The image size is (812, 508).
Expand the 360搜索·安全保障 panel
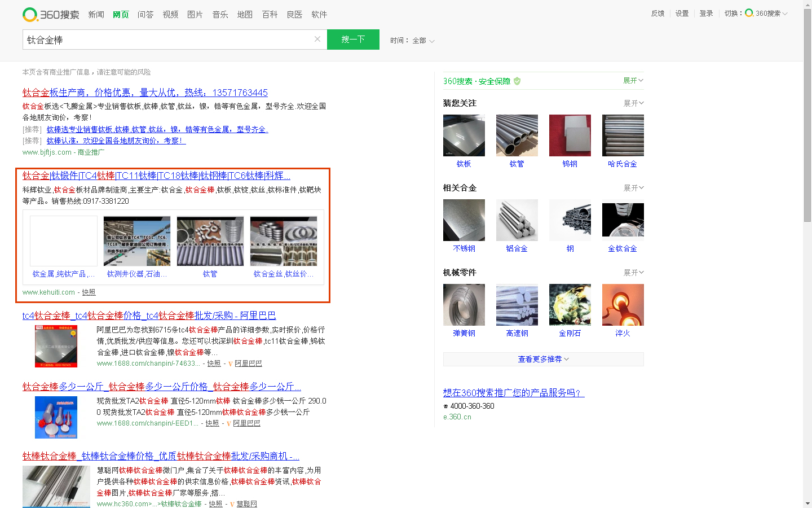[633, 81]
